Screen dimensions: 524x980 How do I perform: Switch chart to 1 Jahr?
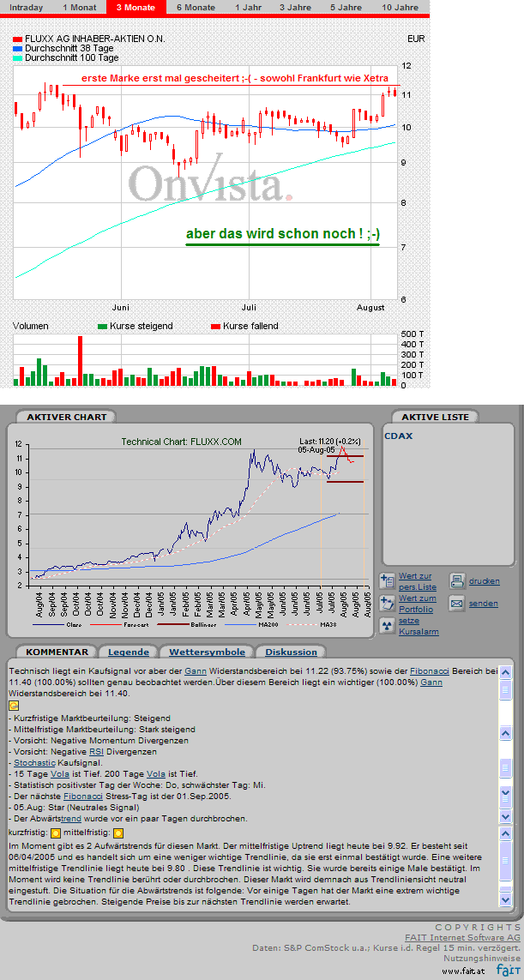click(x=249, y=8)
